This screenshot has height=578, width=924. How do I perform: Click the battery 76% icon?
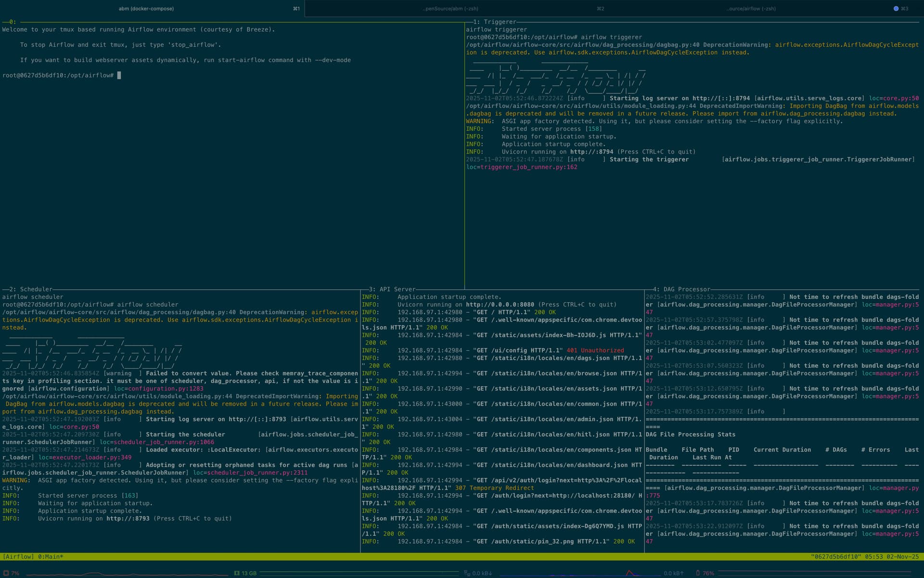click(x=698, y=573)
